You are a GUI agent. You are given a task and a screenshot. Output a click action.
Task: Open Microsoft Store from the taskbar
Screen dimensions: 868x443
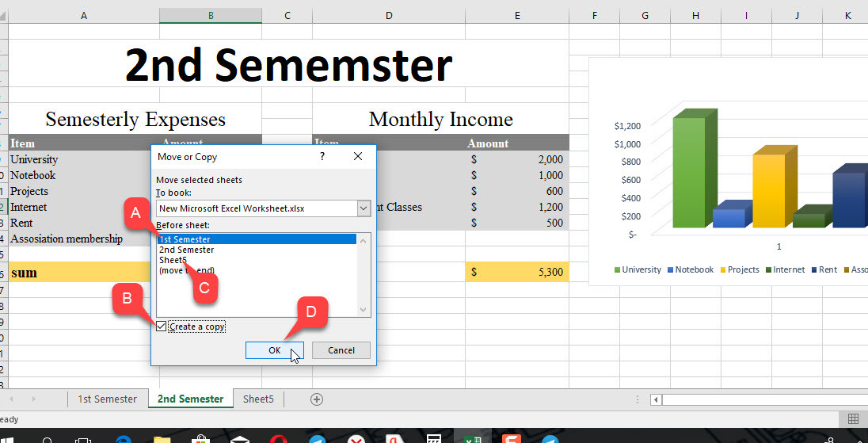click(201, 441)
